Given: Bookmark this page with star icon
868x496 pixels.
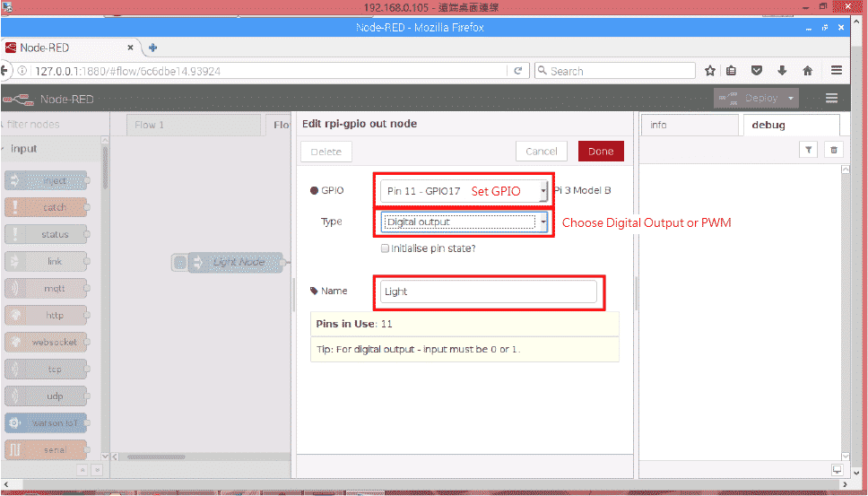Looking at the screenshot, I should 710,70.
